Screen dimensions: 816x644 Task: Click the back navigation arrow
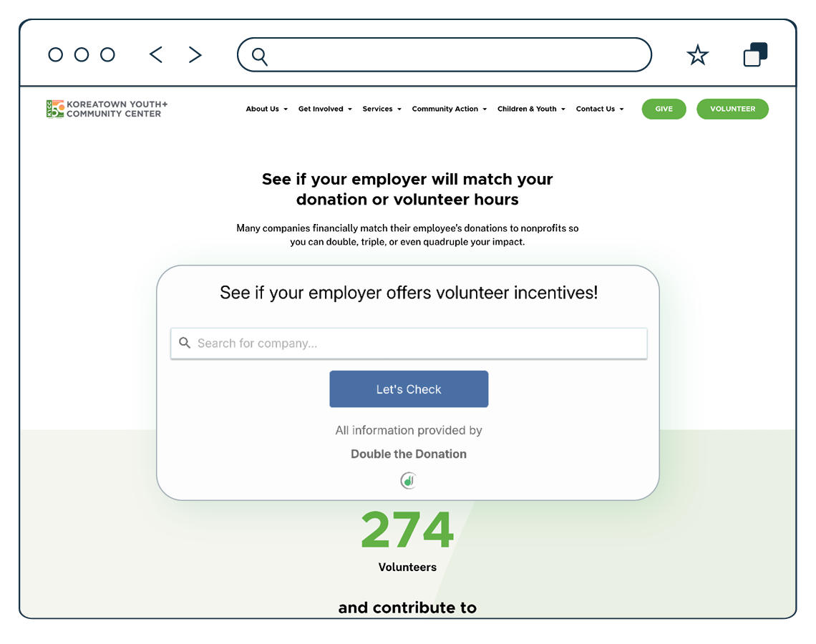[x=156, y=54]
